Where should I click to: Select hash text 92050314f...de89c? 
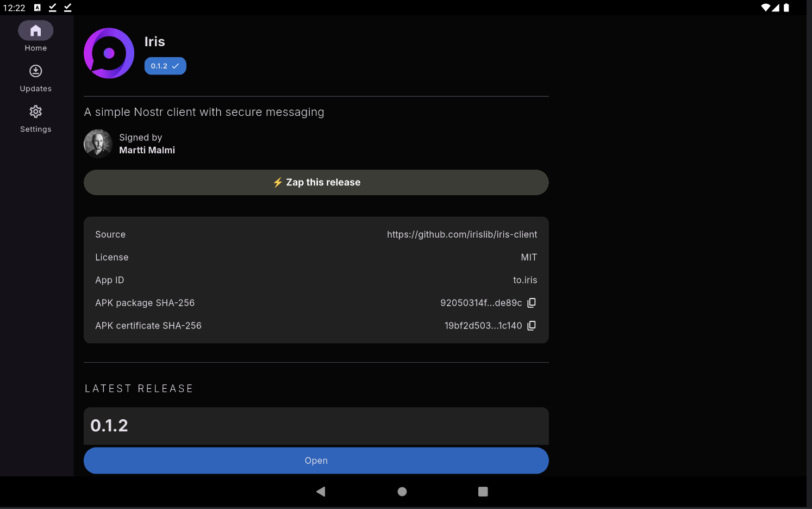pos(481,303)
